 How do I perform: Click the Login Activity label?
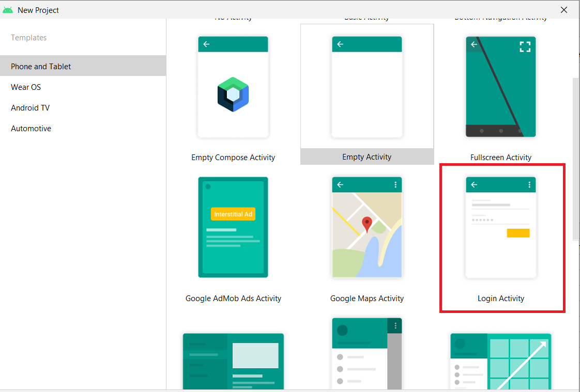click(501, 298)
